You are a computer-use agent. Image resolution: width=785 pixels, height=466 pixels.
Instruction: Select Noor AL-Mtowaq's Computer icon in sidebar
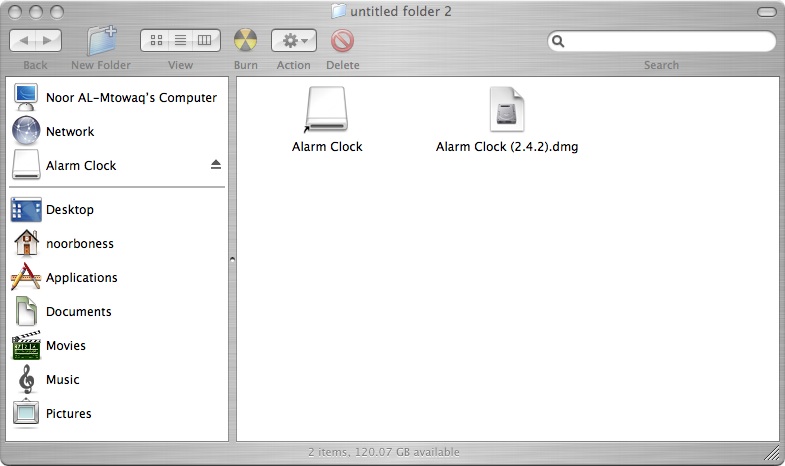[26, 97]
